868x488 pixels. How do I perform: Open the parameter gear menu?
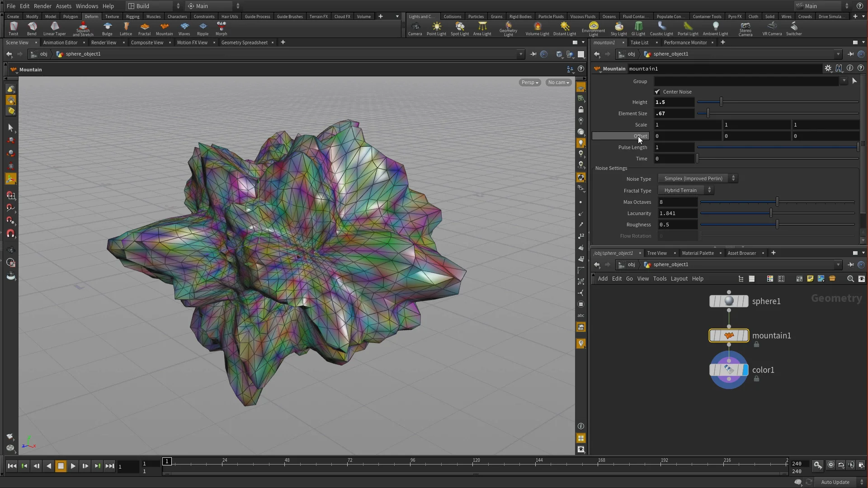pyautogui.click(x=828, y=68)
